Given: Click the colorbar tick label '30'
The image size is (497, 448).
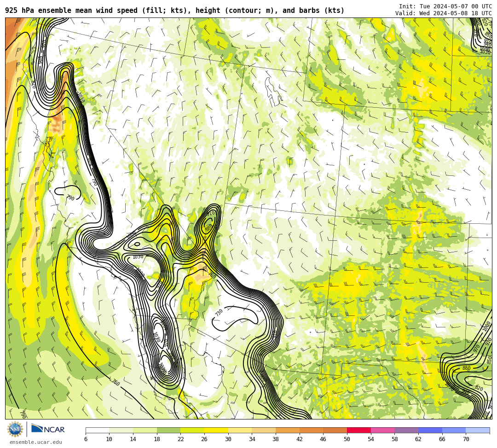Looking at the screenshot, I should coord(228,439).
